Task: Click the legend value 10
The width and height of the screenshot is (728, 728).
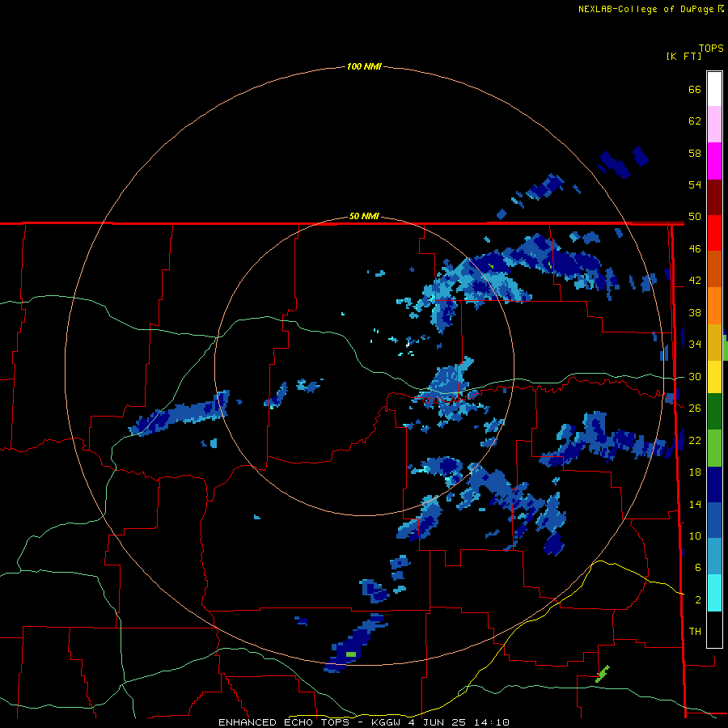Action: click(x=695, y=535)
